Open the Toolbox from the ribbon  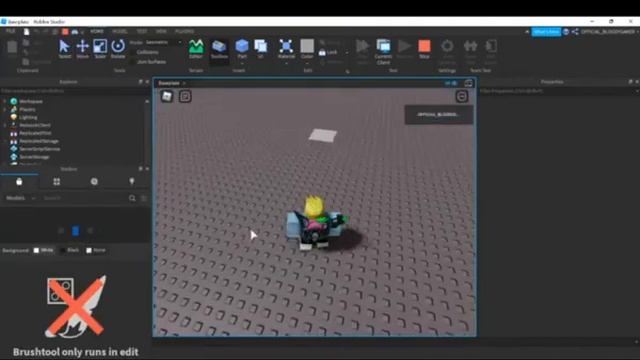coord(219,49)
